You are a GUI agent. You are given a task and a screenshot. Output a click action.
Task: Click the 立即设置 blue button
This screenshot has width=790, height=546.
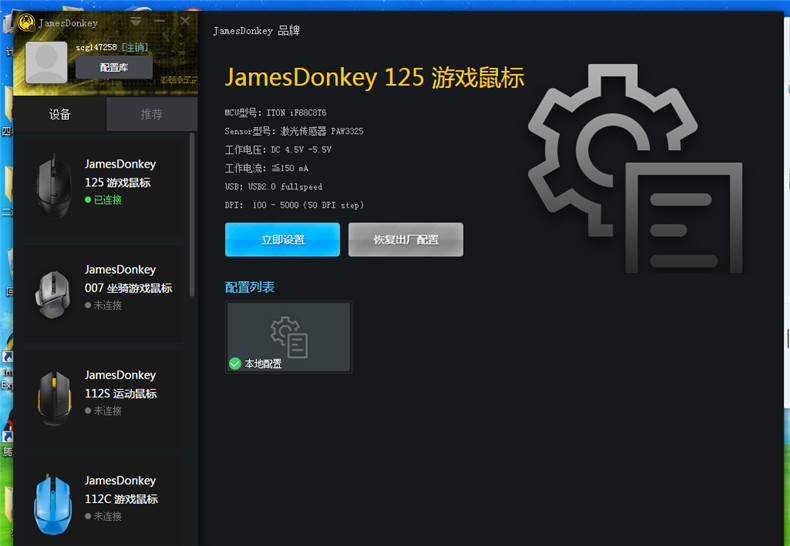[282, 240]
